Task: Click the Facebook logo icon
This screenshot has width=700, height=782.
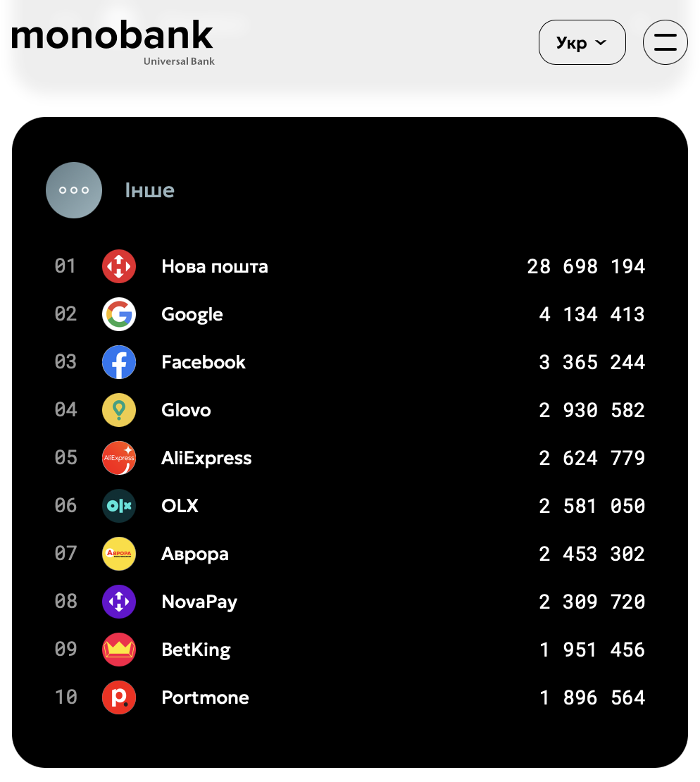Action: [x=119, y=362]
